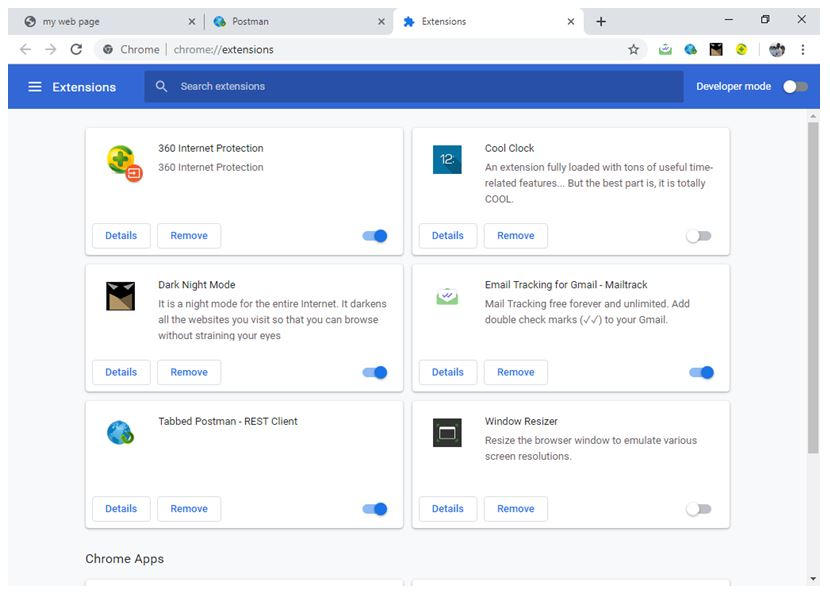
Task: Focus the Search extensions field
Action: pos(414,86)
